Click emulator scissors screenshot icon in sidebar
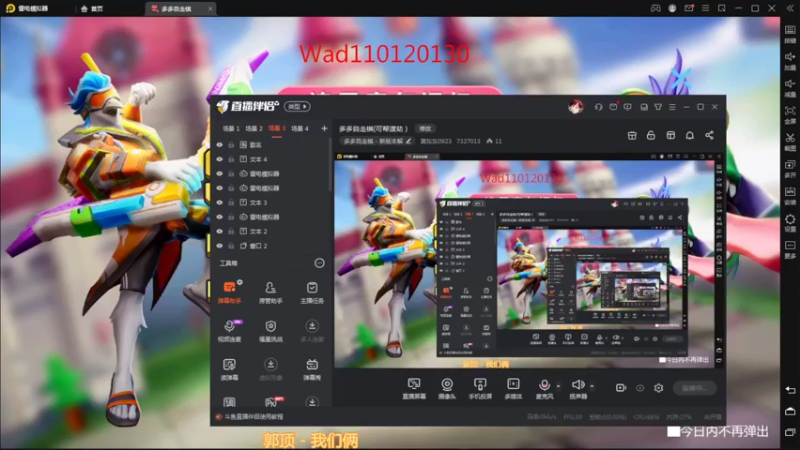 pos(790,138)
